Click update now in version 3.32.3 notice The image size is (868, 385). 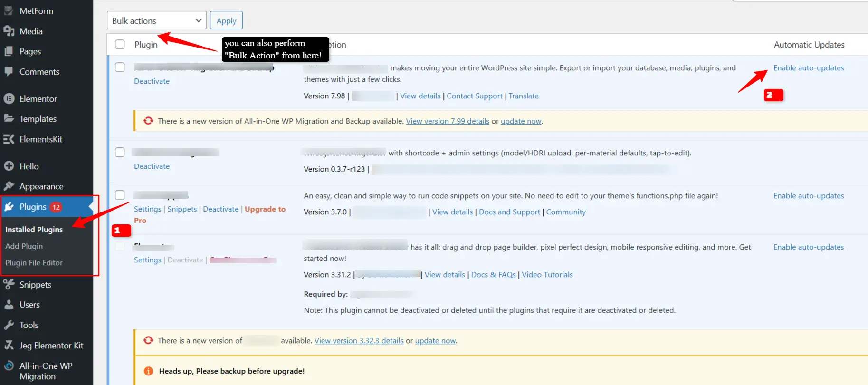pos(435,341)
